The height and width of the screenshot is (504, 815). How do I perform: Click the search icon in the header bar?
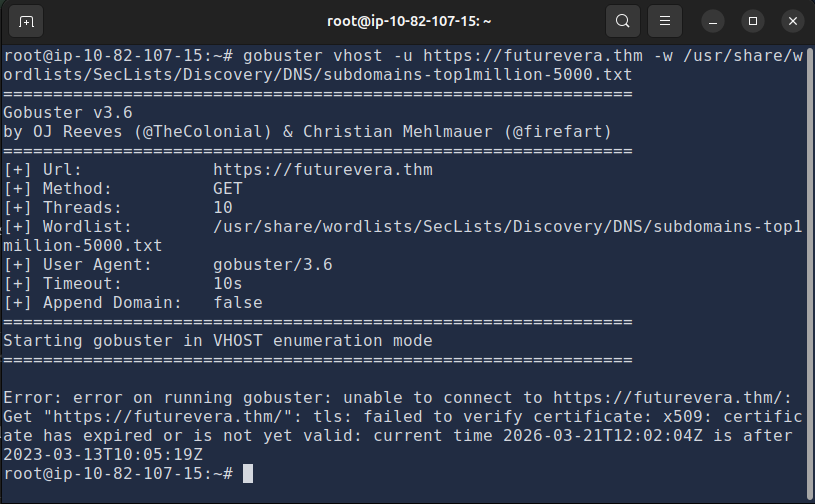click(623, 21)
